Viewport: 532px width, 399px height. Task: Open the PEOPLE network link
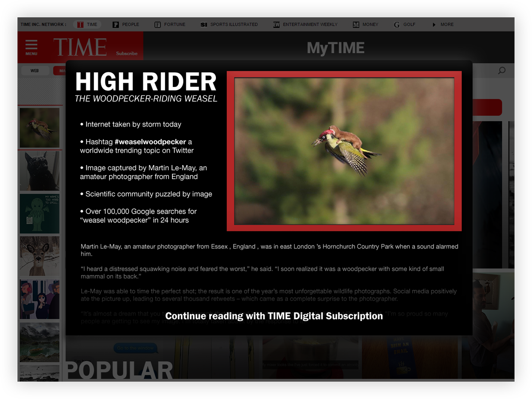(131, 25)
